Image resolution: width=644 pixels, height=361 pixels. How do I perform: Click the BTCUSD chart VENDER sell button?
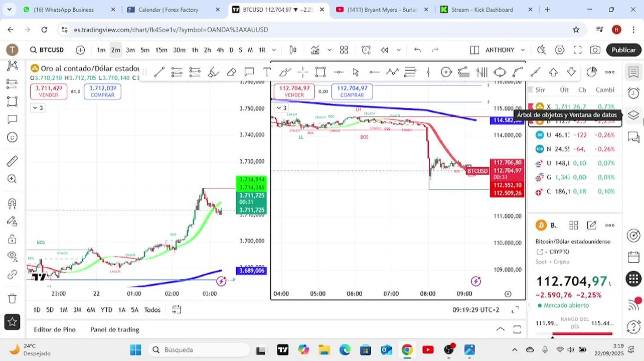(x=294, y=91)
